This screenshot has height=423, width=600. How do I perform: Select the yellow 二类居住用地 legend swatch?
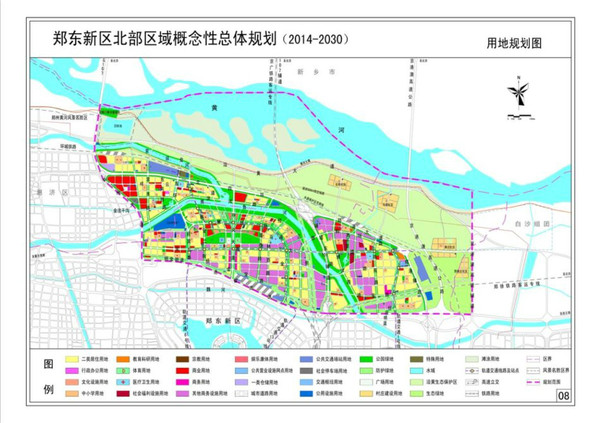tap(73, 357)
